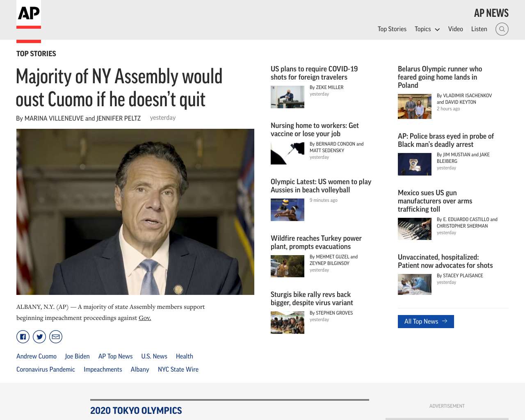
Task: Click the All Top News button
Action: [x=426, y=322]
